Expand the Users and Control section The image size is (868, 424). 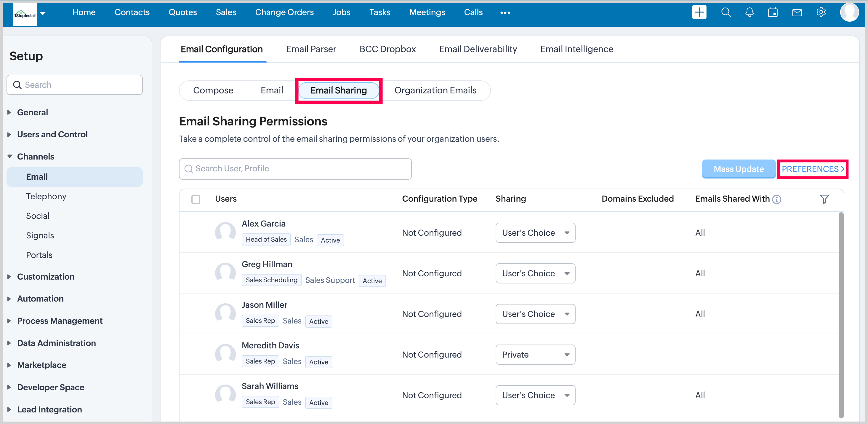52,134
